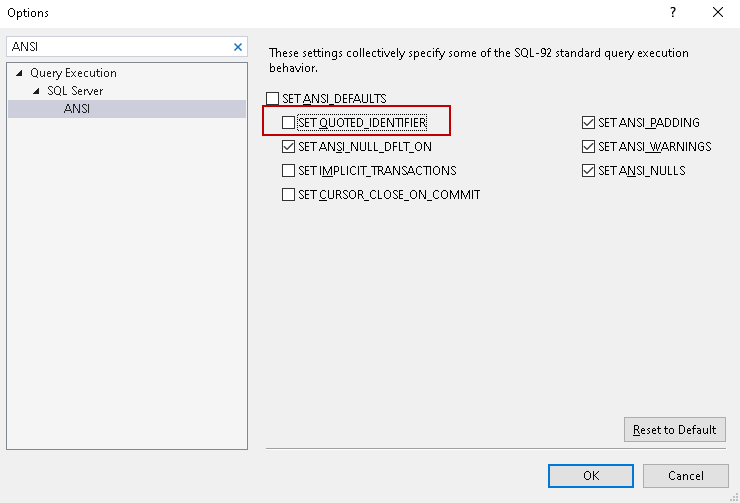Screen dimensions: 740x503
Task: Click Reset to Default button
Action: point(674,430)
